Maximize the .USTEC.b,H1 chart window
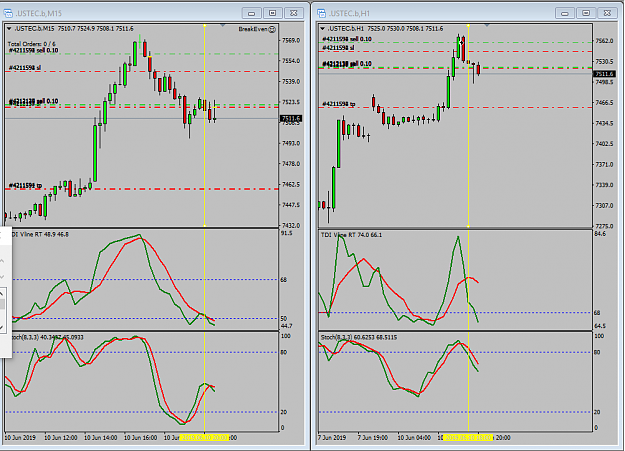 [x=586, y=13]
